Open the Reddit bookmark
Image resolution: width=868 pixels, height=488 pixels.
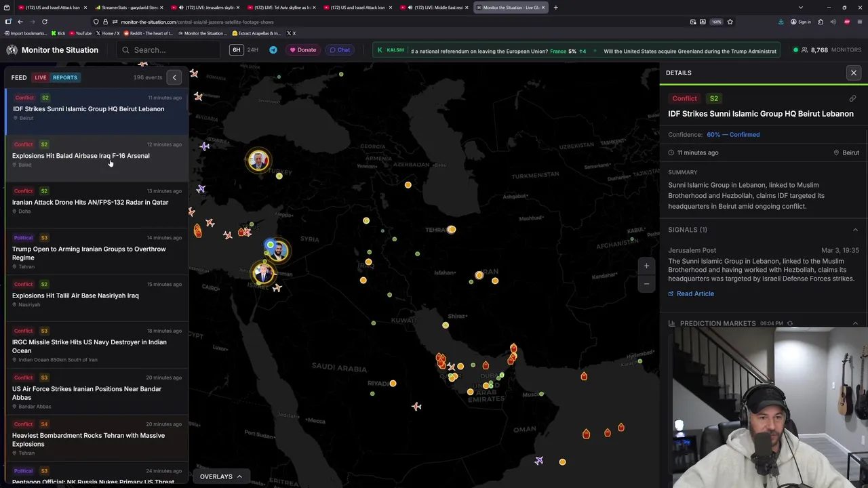tap(149, 33)
